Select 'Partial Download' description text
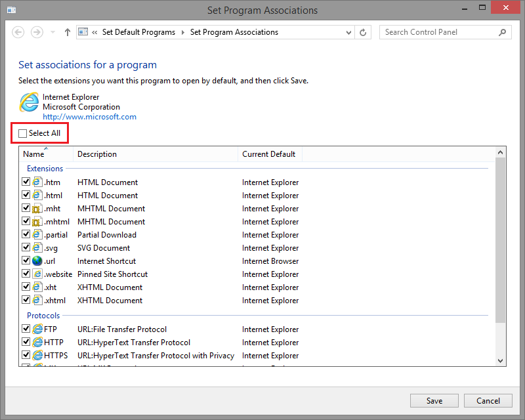Image resolution: width=525 pixels, height=420 pixels. 107,235
